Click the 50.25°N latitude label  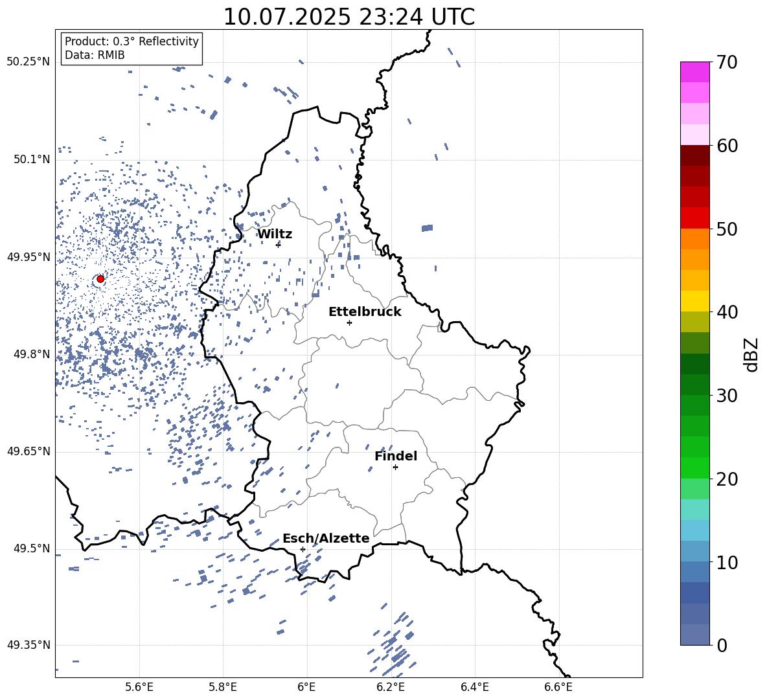point(29,62)
